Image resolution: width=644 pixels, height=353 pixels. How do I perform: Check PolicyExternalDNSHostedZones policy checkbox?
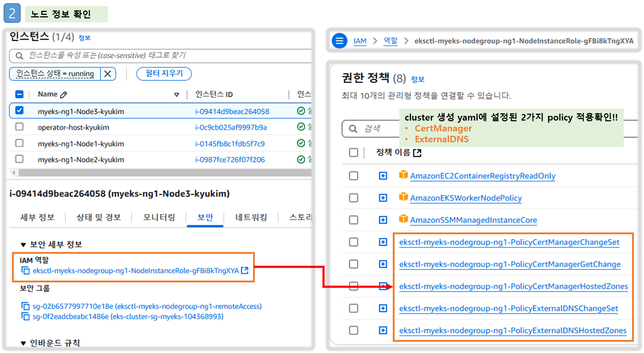[354, 330]
